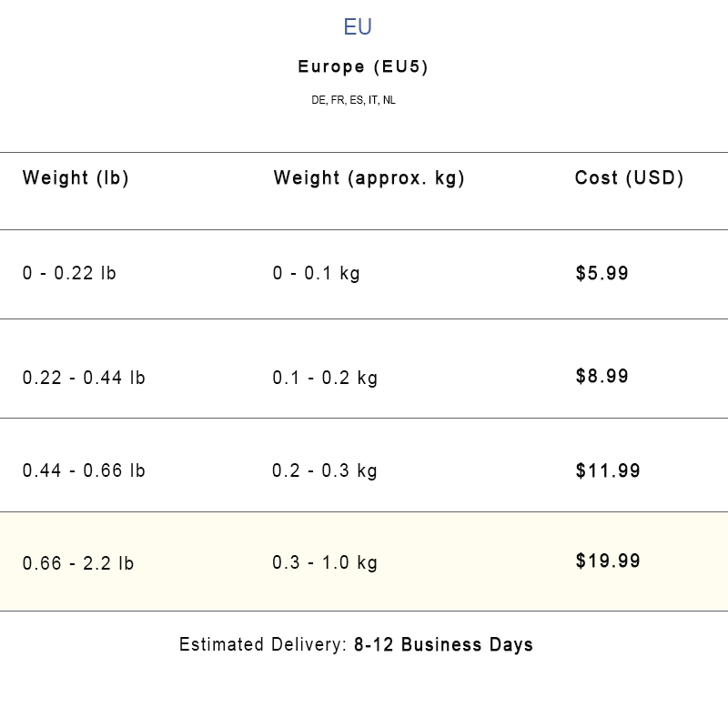Select the highlighted 0.66 - 2.2 lb cell
The image size is (728, 728).
click(78, 563)
